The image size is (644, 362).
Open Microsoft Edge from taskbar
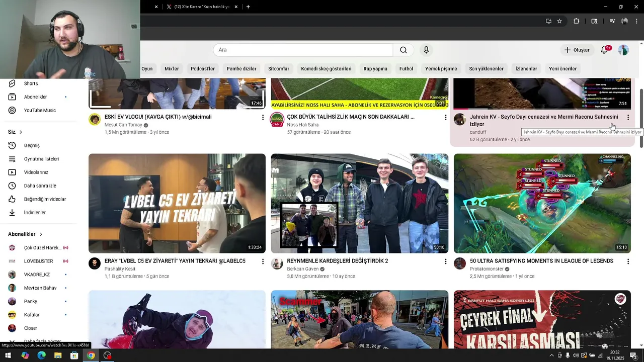[x=41, y=355]
